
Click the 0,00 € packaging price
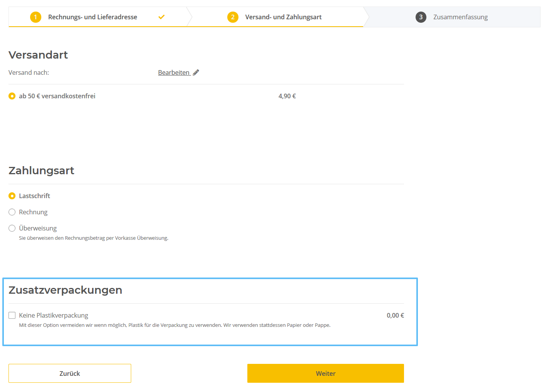(x=395, y=315)
